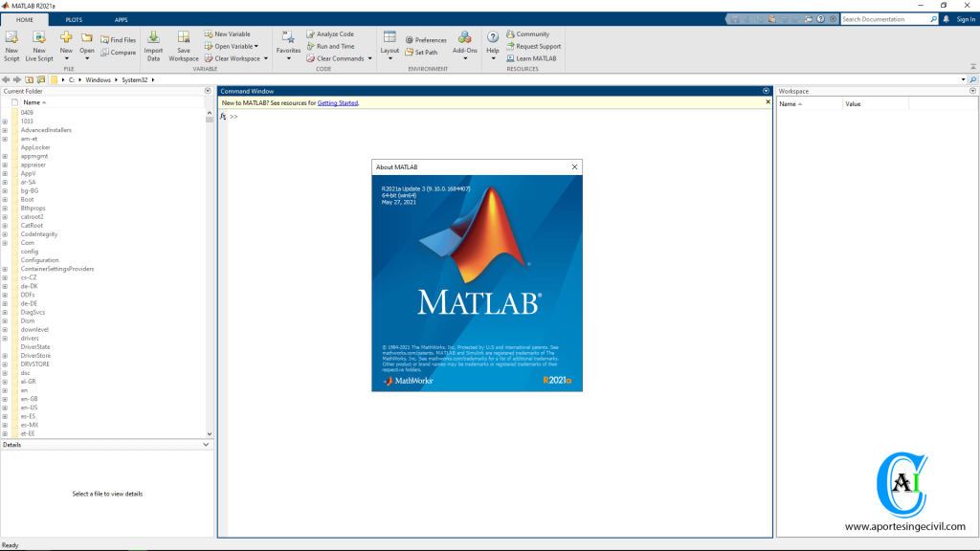The image size is (980, 551).
Task: Run and Time the code
Action: coord(333,46)
